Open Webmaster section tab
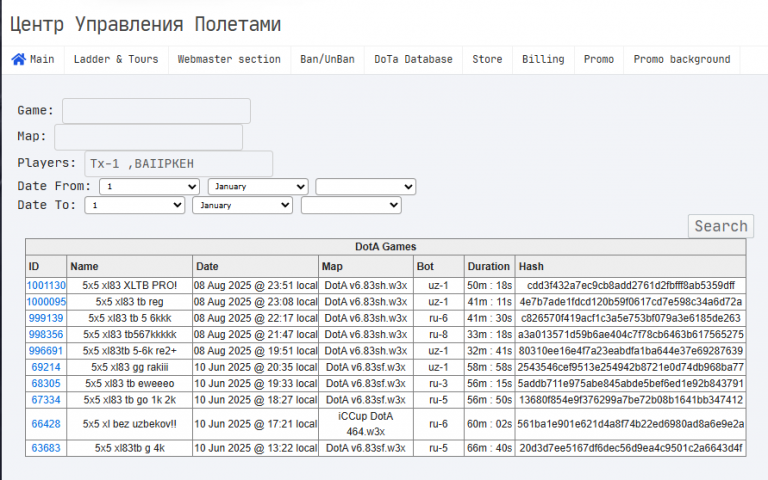The image size is (768, 480). point(229,59)
